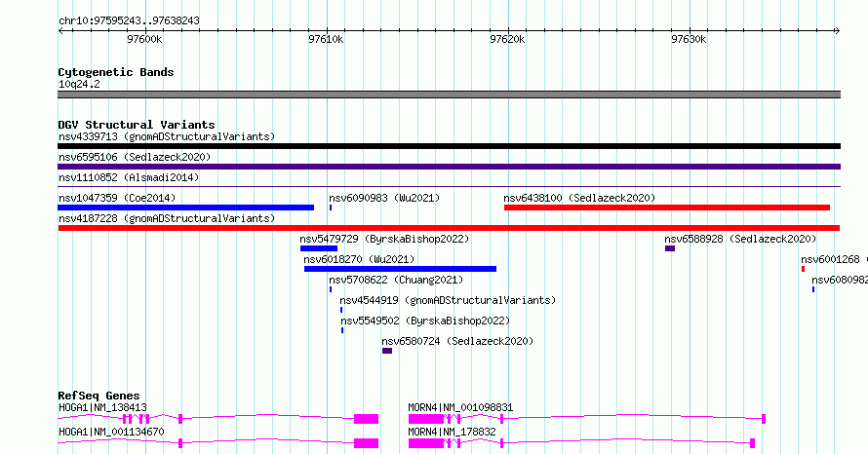Click the 10q24.2 band label
This screenshot has height=454, width=868.
79,84
